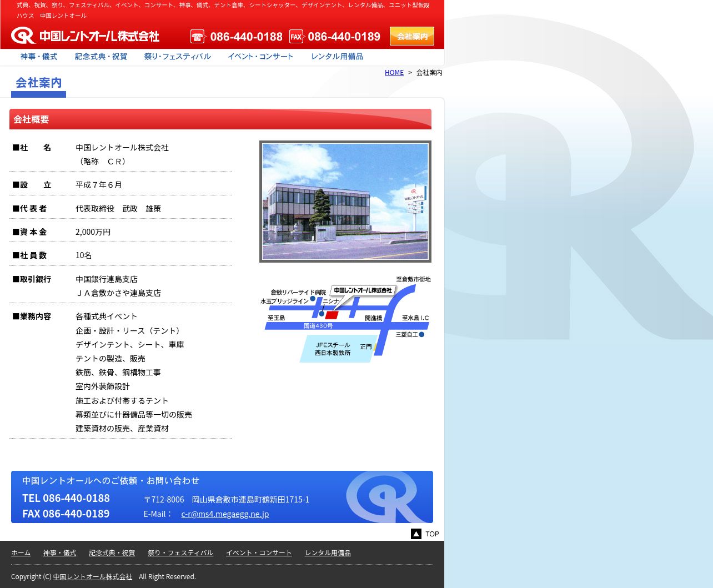This screenshot has width=713, height=588.
Task: Click the text 代表取締役 武政 雄策
Action: pos(118,209)
